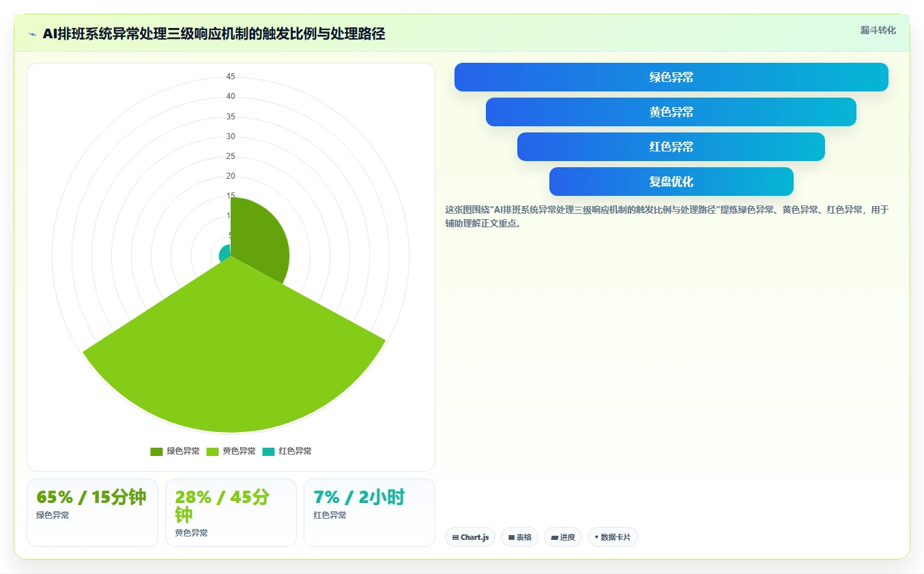Click the Chart.js tag icon
Viewport: 924px width, 574px height.
(x=455, y=538)
